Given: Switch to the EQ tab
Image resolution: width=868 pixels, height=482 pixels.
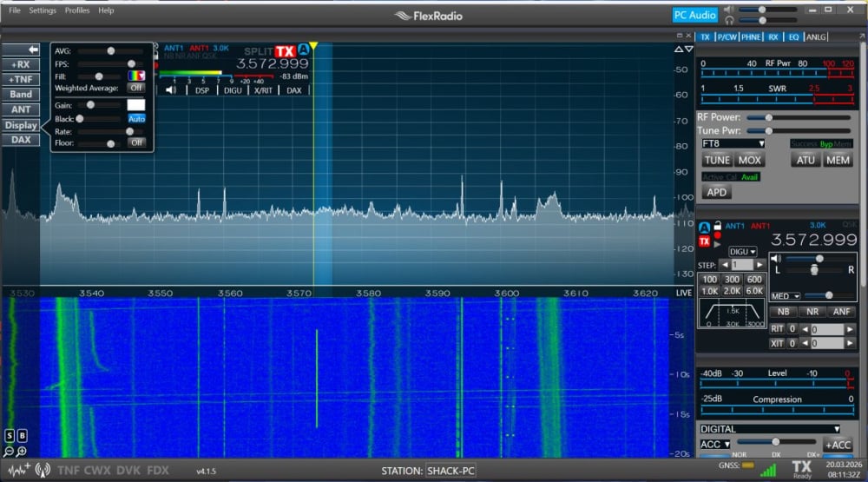Looking at the screenshot, I should 794,37.
